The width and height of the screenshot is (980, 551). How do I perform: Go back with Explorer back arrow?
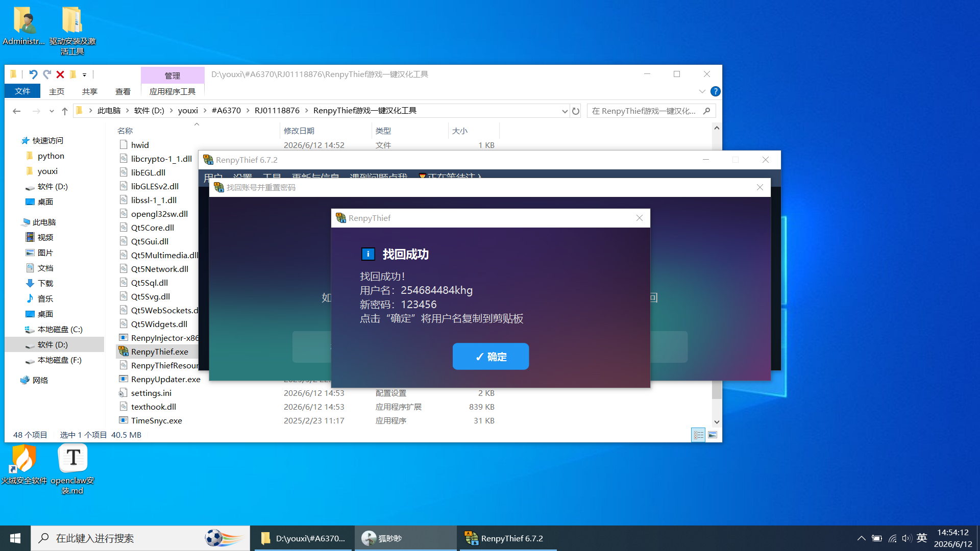point(16,111)
